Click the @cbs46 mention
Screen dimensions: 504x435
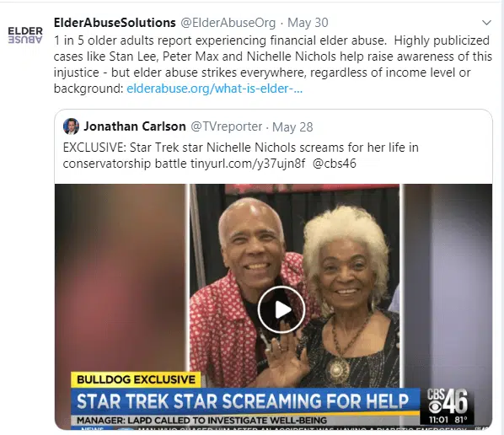335,164
